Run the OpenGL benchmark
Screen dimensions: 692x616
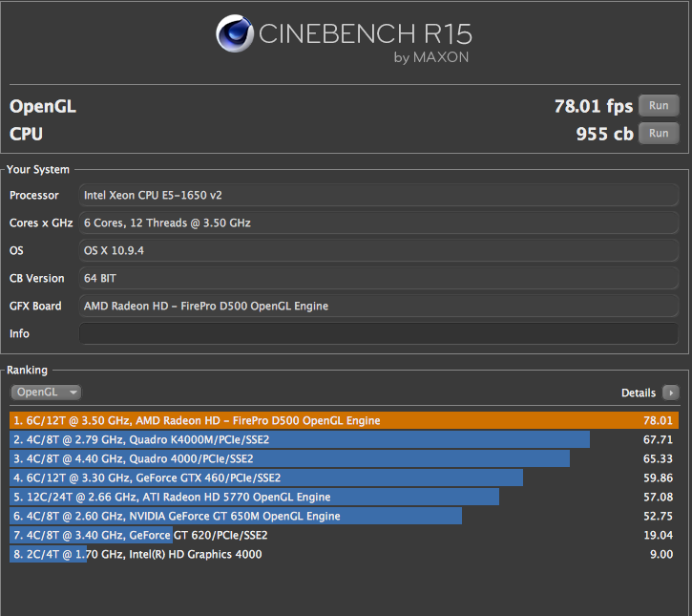point(659,106)
